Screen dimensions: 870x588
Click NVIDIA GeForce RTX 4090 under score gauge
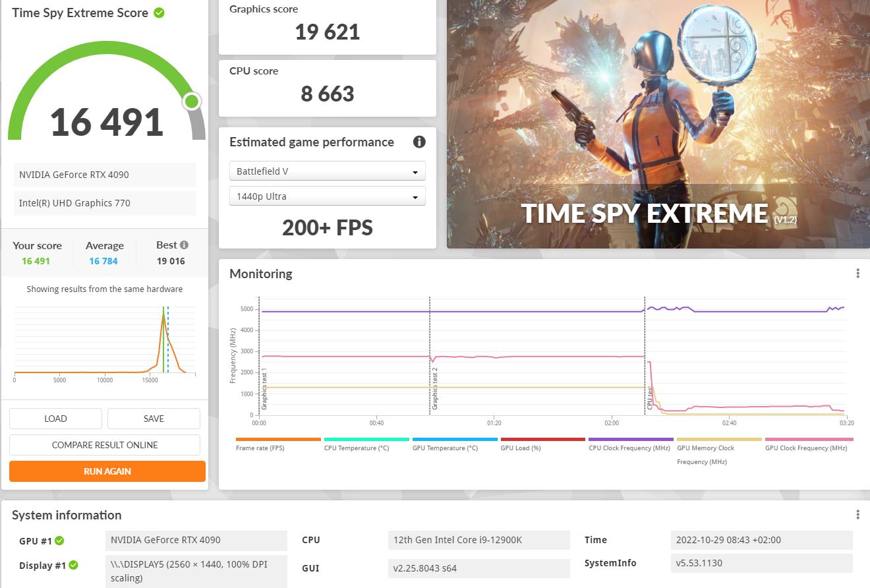point(105,175)
